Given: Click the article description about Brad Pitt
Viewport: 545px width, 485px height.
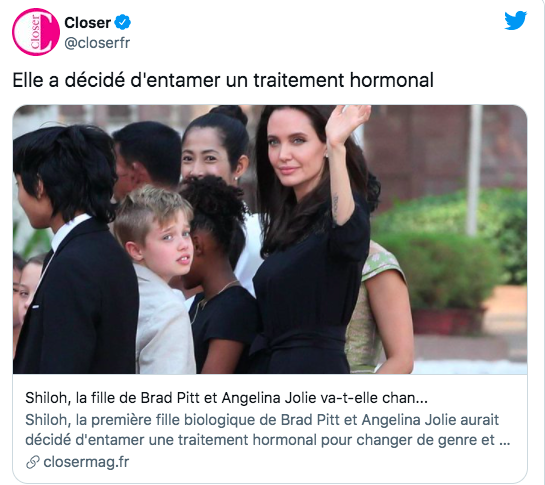Looking at the screenshot, I should 268,430.
